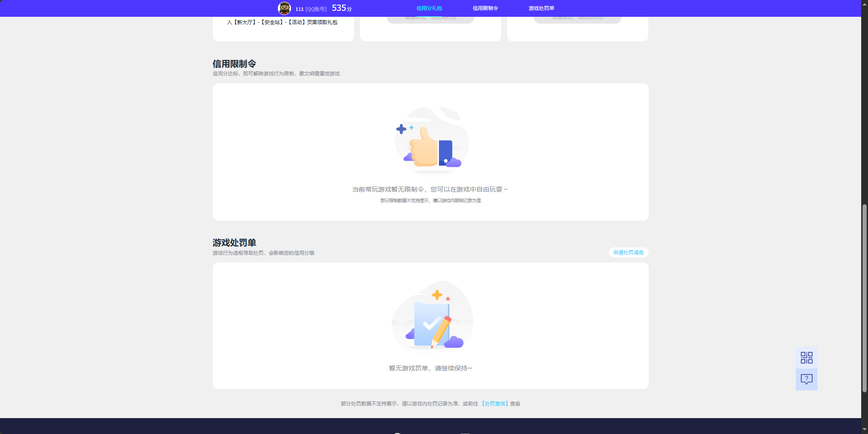Viewport: 868px width, 434px height.
Task: Click the 游戏处罚单 section heading
Action: click(x=234, y=243)
